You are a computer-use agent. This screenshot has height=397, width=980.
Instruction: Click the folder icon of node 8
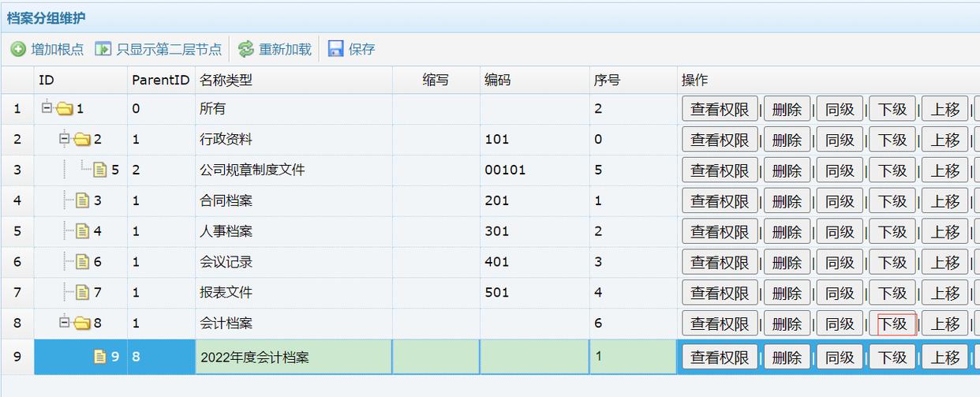[x=82, y=323]
